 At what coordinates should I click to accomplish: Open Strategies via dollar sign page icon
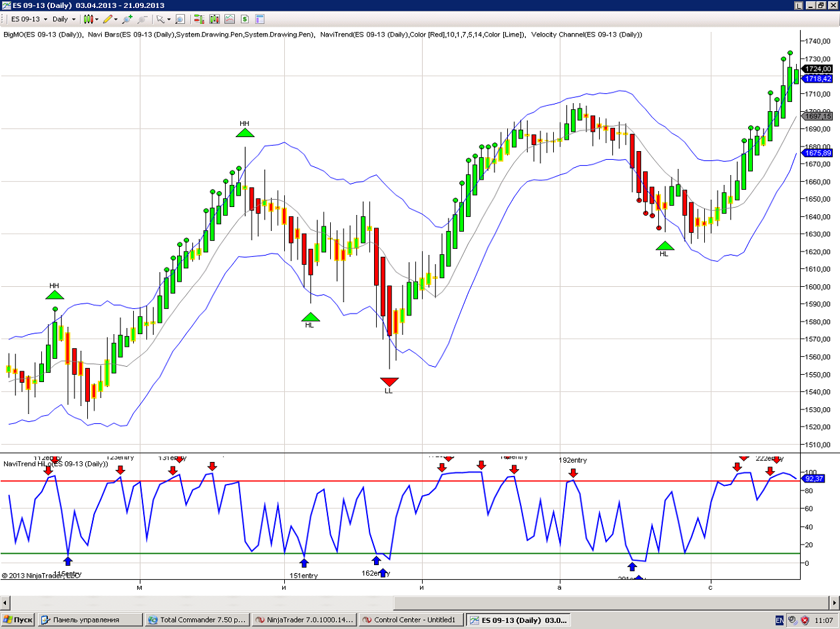(x=244, y=19)
